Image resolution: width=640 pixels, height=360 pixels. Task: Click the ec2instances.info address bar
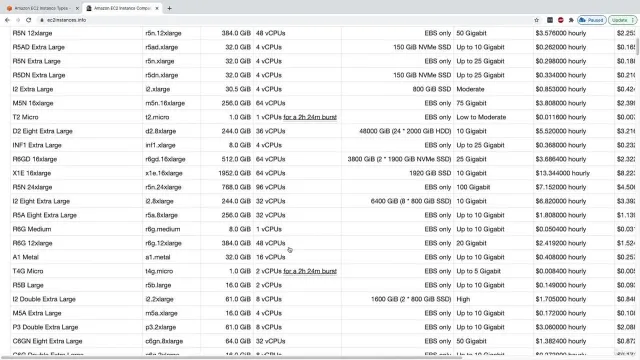click(x=286, y=20)
